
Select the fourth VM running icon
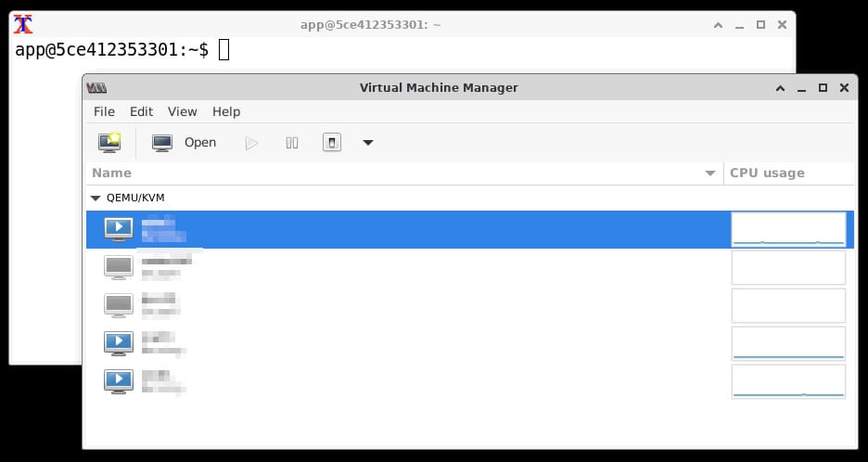click(x=119, y=343)
